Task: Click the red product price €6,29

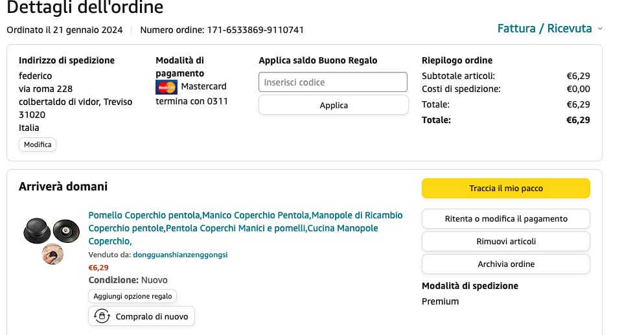Action: 98,267
